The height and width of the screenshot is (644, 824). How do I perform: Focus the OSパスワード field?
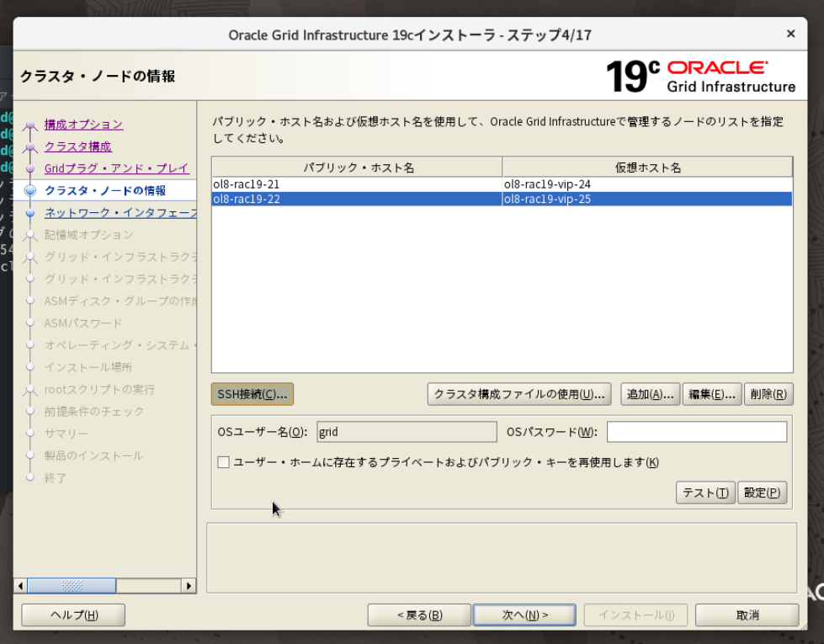tap(697, 432)
